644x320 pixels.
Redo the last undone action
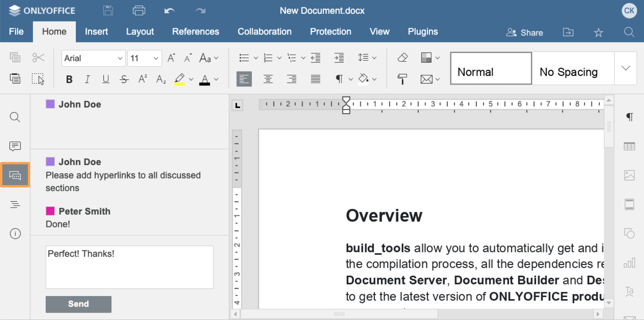coord(200,11)
